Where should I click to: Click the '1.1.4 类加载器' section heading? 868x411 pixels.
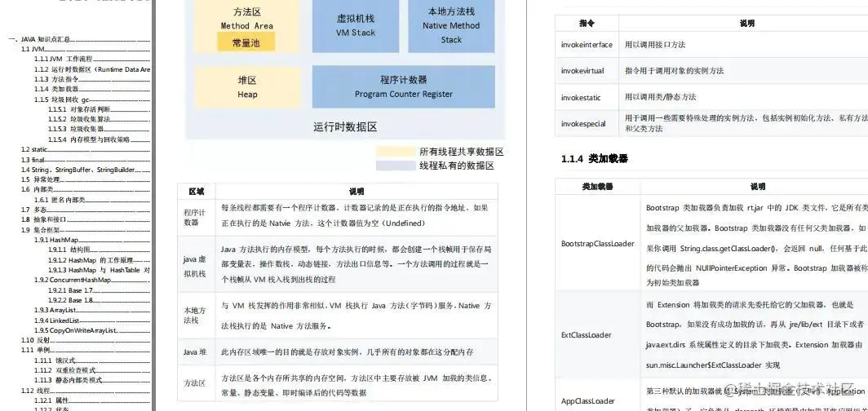595,159
